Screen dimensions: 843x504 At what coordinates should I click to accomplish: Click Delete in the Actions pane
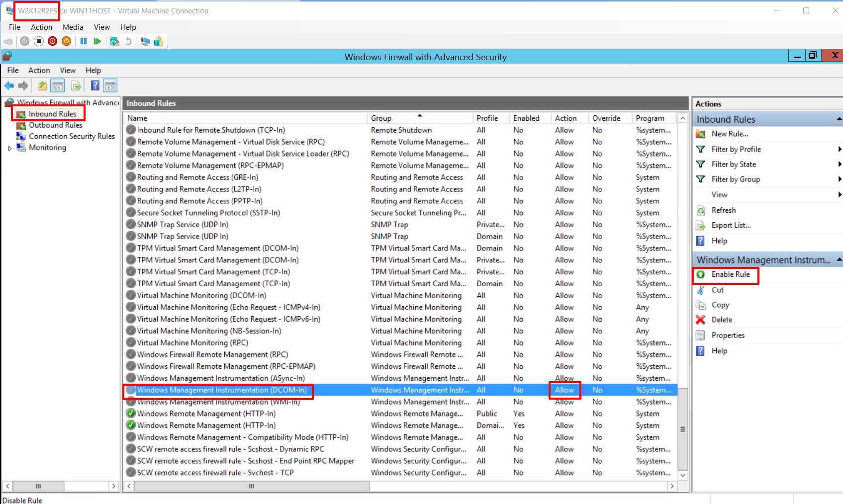click(x=722, y=320)
